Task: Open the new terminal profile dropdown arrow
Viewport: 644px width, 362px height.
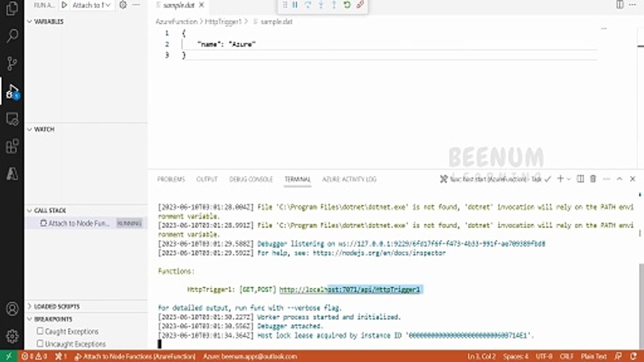Action: click(569, 178)
